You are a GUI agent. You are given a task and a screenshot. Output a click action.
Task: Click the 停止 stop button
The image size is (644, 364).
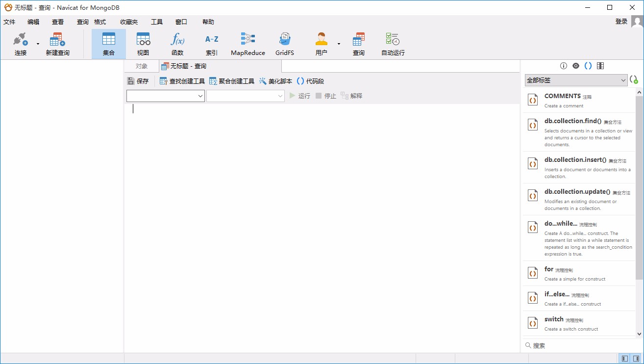click(325, 96)
